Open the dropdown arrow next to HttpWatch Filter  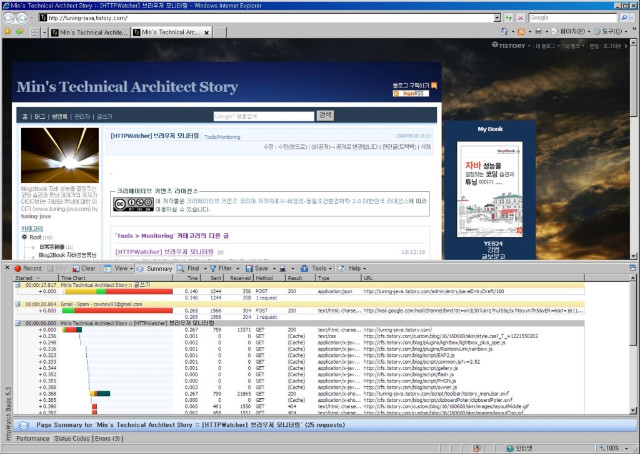(x=238, y=268)
